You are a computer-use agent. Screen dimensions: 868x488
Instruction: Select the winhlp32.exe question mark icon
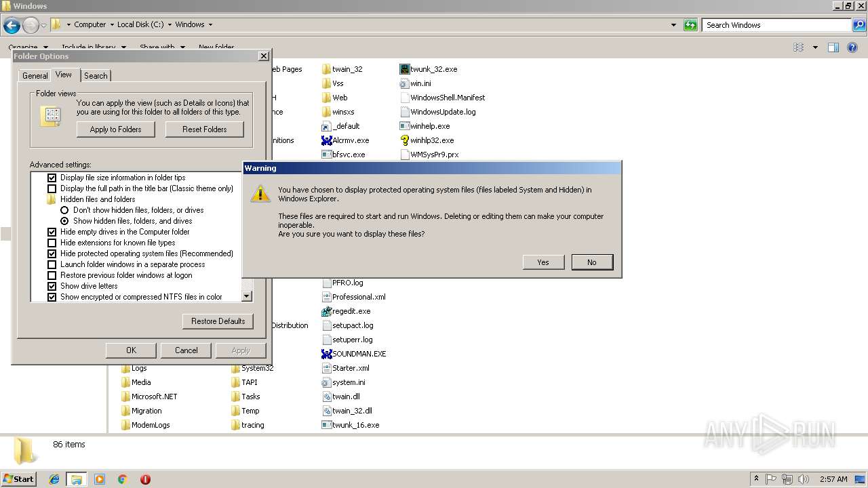click(405, 140)
